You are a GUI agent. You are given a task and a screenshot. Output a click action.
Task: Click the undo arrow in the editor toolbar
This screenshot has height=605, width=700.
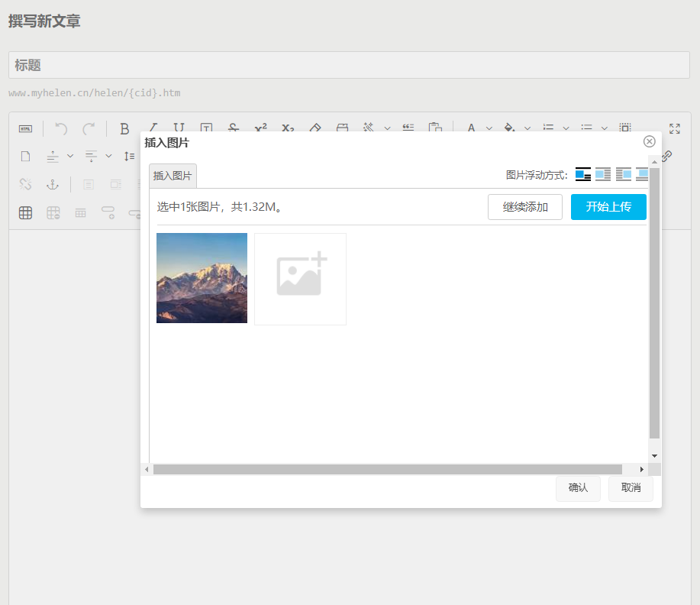click(x=61, y=128)
